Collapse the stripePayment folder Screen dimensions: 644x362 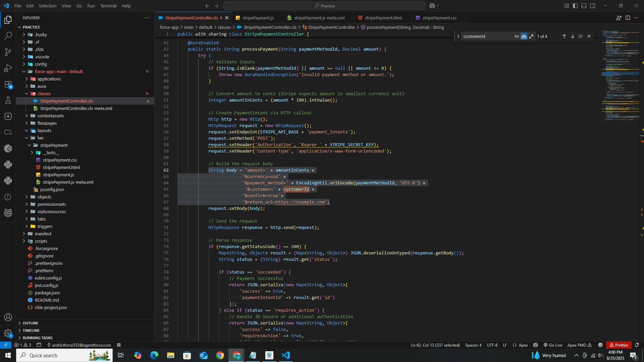54,145
